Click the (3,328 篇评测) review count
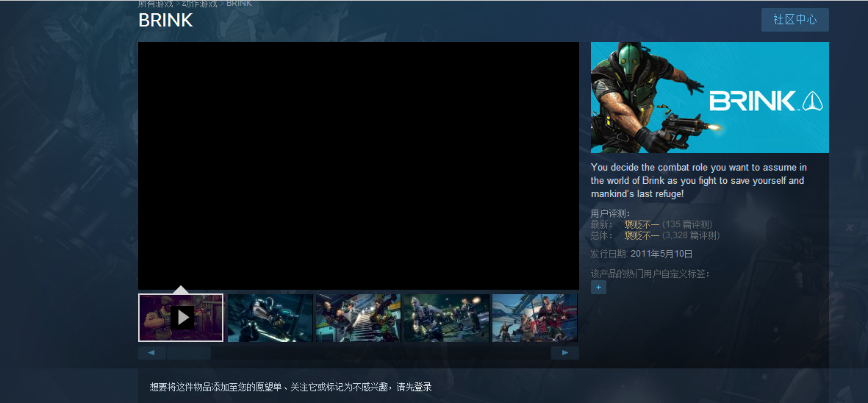This screenshot has width=868, height=403. click(691, 235)
